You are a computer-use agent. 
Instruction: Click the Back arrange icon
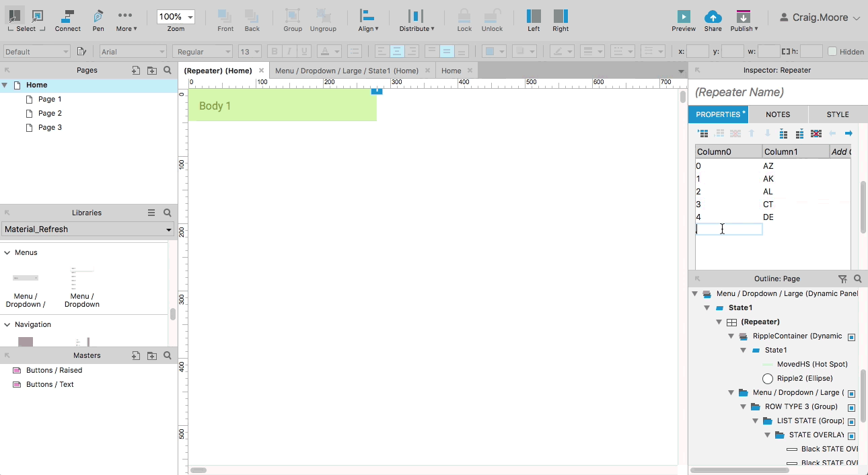click(x=252, y=20)
